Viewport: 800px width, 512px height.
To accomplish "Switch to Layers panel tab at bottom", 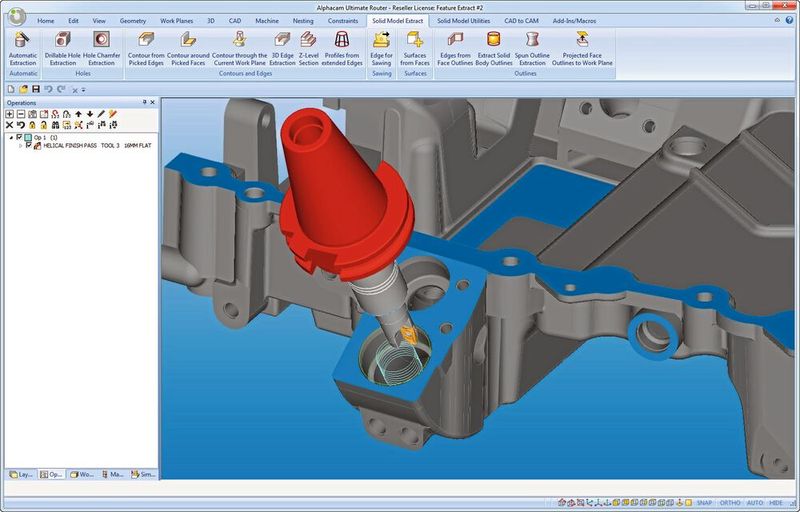I will (21, 474).
